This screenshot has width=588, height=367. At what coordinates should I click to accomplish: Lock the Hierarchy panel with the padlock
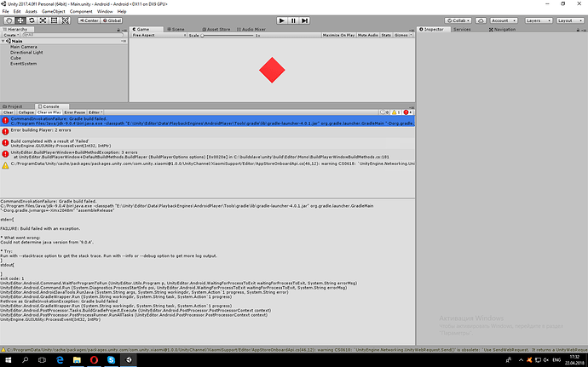coord(118,30)
